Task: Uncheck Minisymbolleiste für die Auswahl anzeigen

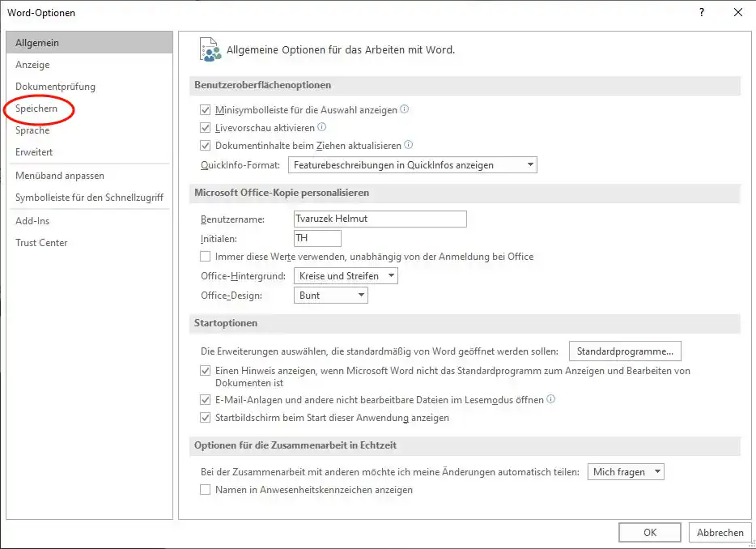Action: point(206,110)
